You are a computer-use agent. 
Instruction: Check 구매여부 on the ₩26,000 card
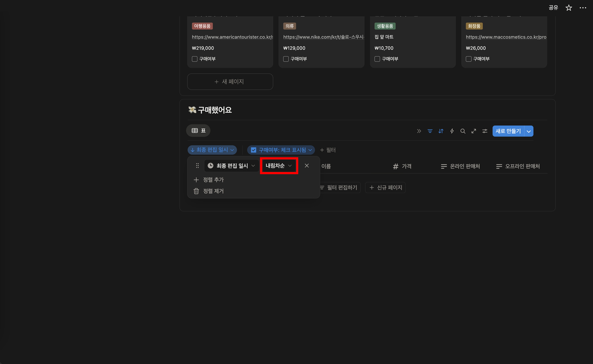click(469, 59)
